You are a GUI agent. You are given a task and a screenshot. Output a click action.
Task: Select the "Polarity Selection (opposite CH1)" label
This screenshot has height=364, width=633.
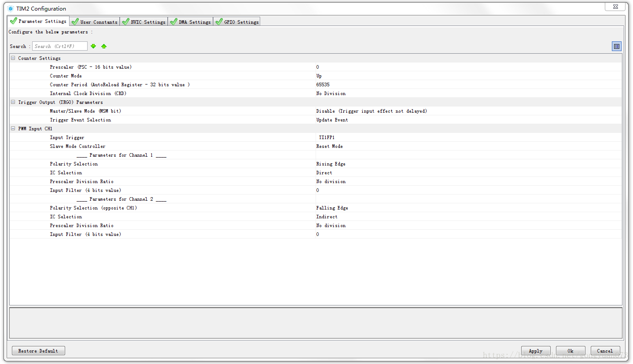pyautogui.click(x=93, y=208)
